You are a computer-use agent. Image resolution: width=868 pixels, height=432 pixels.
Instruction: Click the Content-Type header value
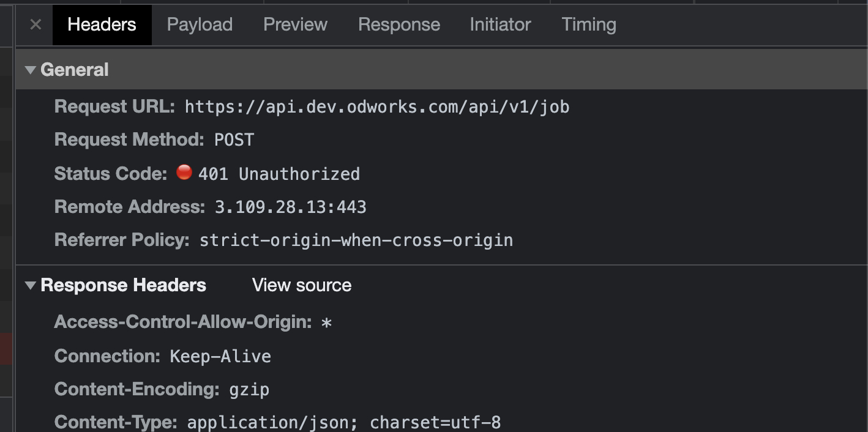click(x=343, y=422)
